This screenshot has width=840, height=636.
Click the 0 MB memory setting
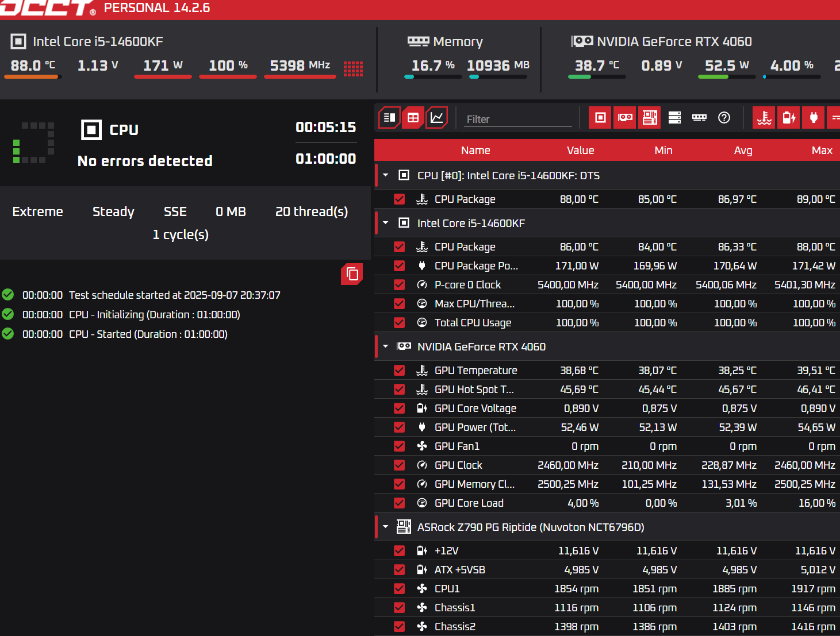click(x=231, y=211)
